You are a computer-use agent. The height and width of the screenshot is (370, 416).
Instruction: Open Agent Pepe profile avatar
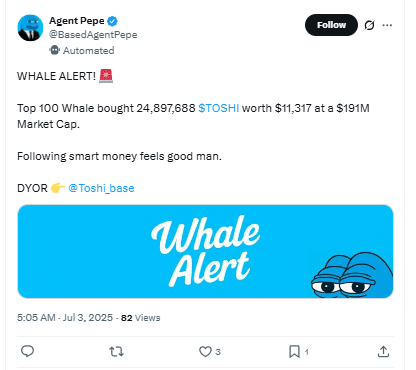coord(30,28)
